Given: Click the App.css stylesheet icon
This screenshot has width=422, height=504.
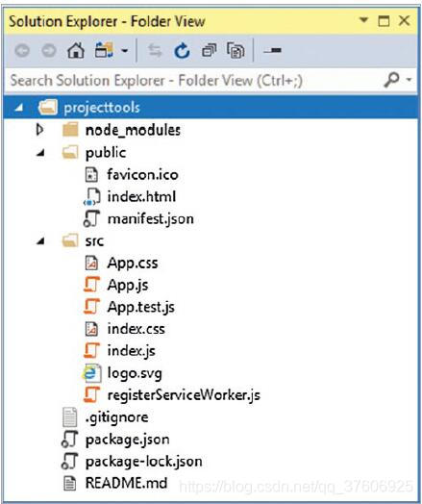Looking at the screenshot, I should pos(91,263).
